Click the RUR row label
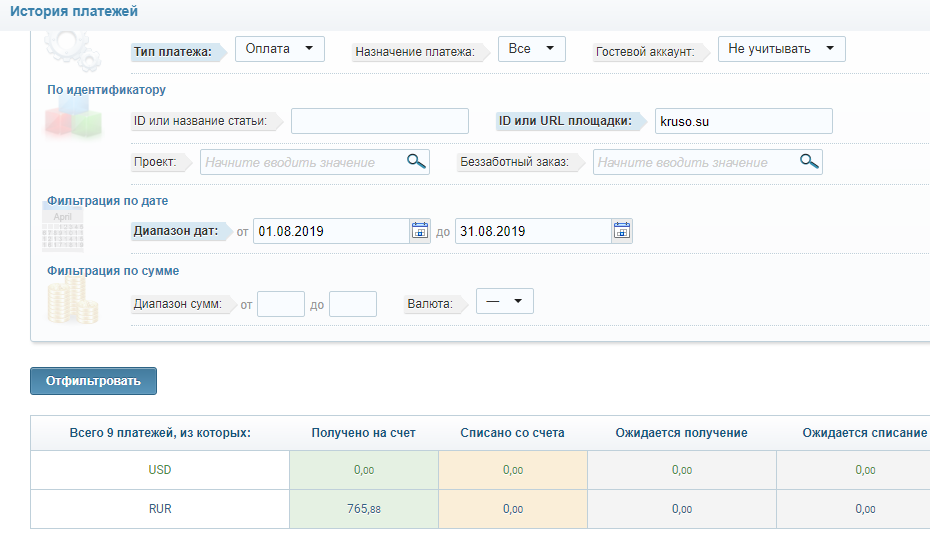930x534 pixels. pos(160,509)
